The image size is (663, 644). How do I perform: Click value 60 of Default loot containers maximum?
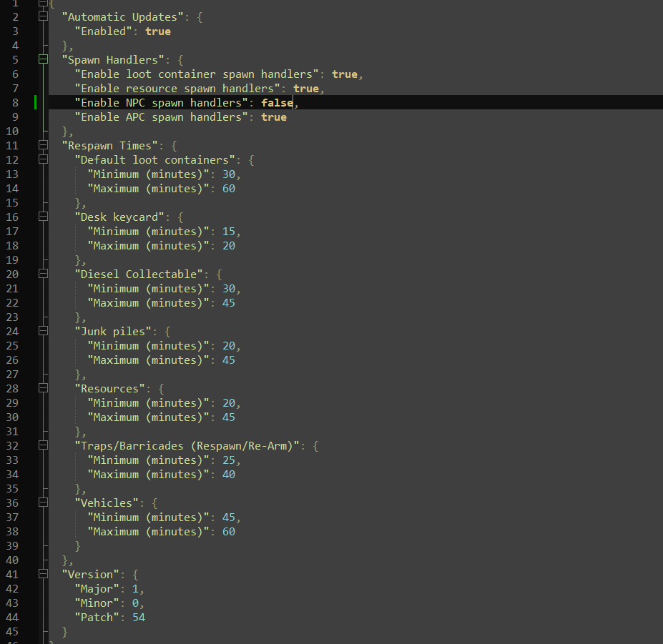pos(229,189)
